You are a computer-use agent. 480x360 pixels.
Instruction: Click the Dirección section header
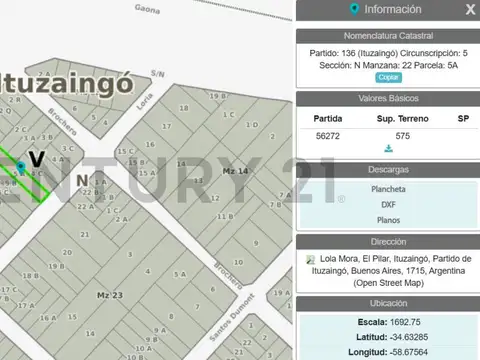388,242
